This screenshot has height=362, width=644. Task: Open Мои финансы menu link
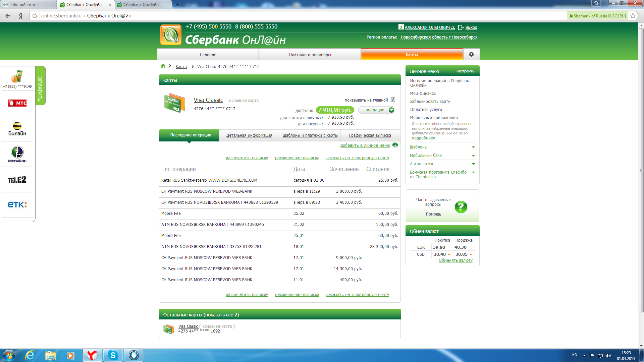click(x=423, y=94)
